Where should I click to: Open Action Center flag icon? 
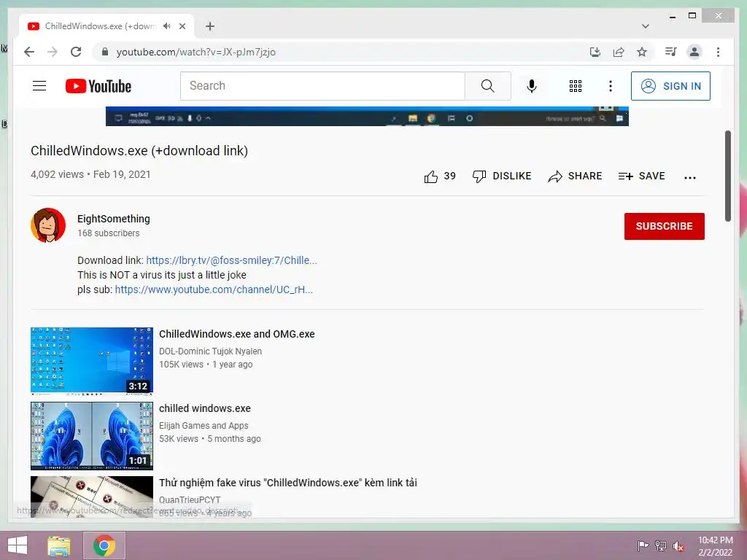pos(643,545)
